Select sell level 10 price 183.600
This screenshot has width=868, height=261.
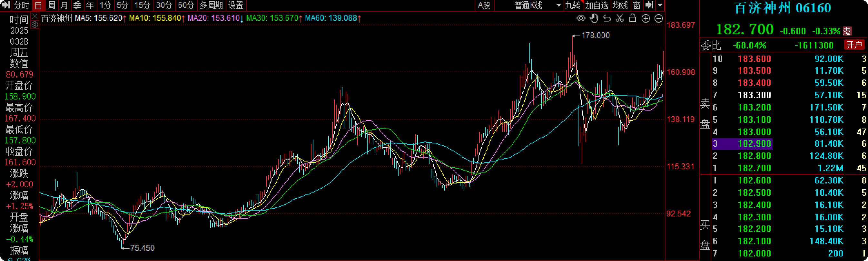755,59
